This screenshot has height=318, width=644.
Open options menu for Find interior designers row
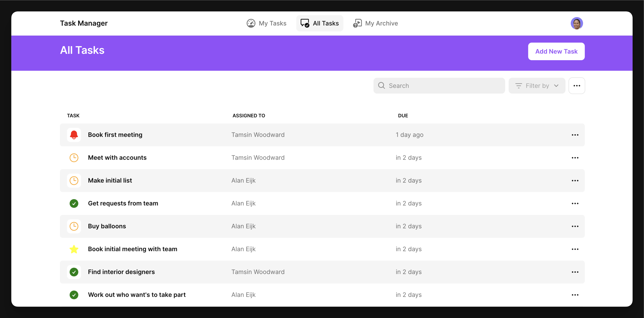click(575, 272)
